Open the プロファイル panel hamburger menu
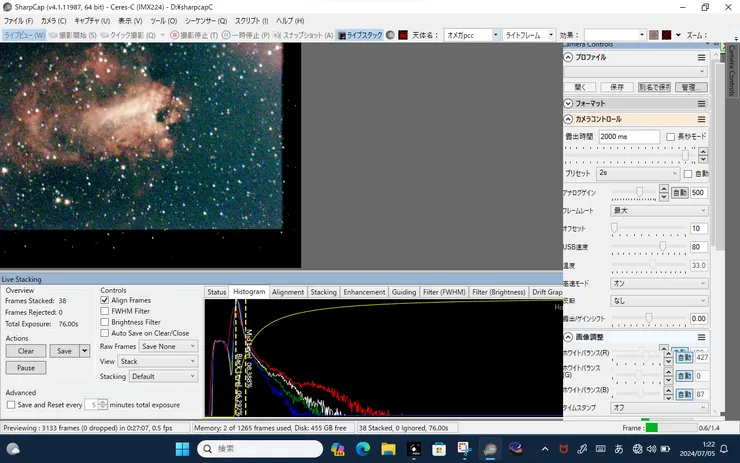Screen dimensions: 740x463 702,58
